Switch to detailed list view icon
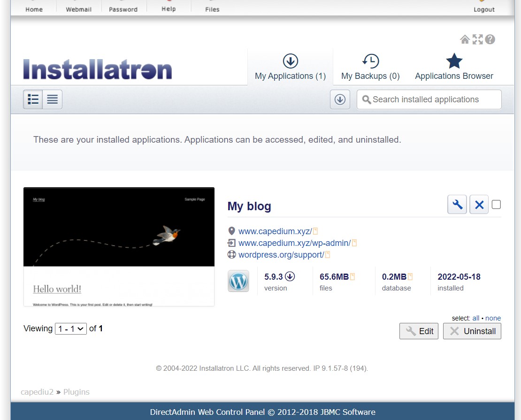 coord(33,99)
